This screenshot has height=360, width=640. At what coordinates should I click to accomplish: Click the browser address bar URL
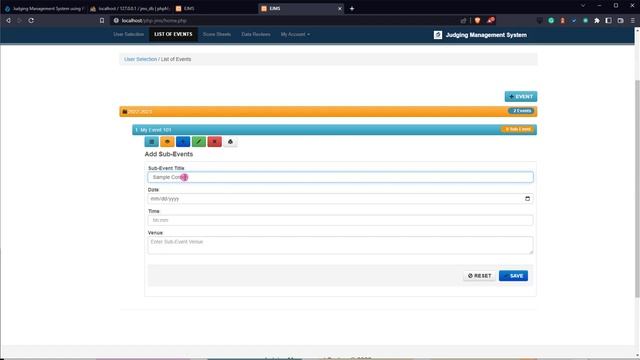pyautogui.click(x=154, y=20)
